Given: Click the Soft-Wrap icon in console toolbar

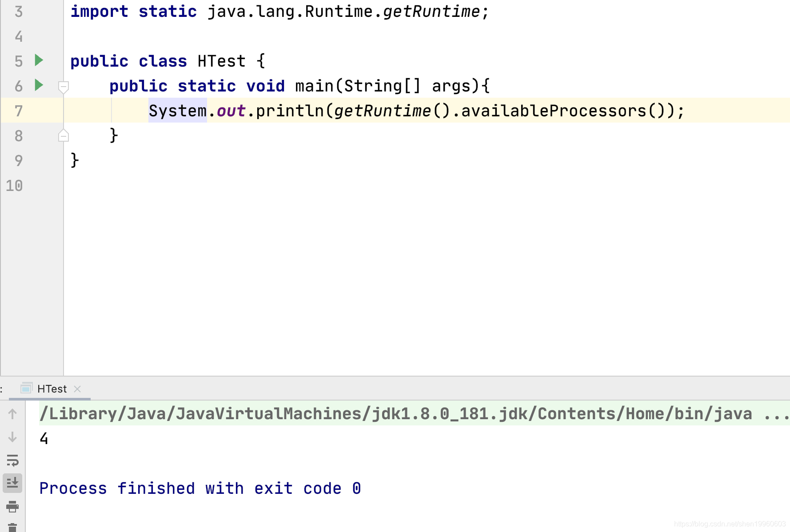Looking at the screenshot, I should (x=12, y=461).
